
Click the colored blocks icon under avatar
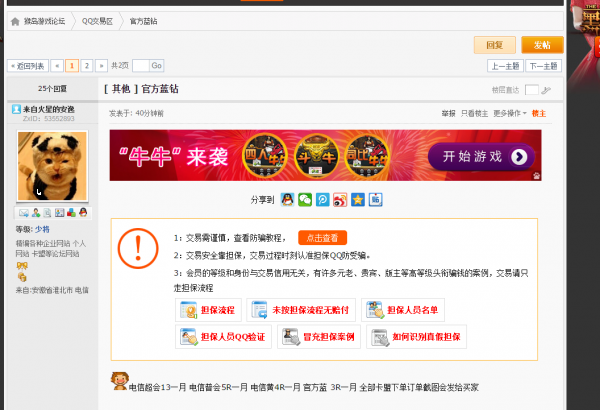pos(71,213)
